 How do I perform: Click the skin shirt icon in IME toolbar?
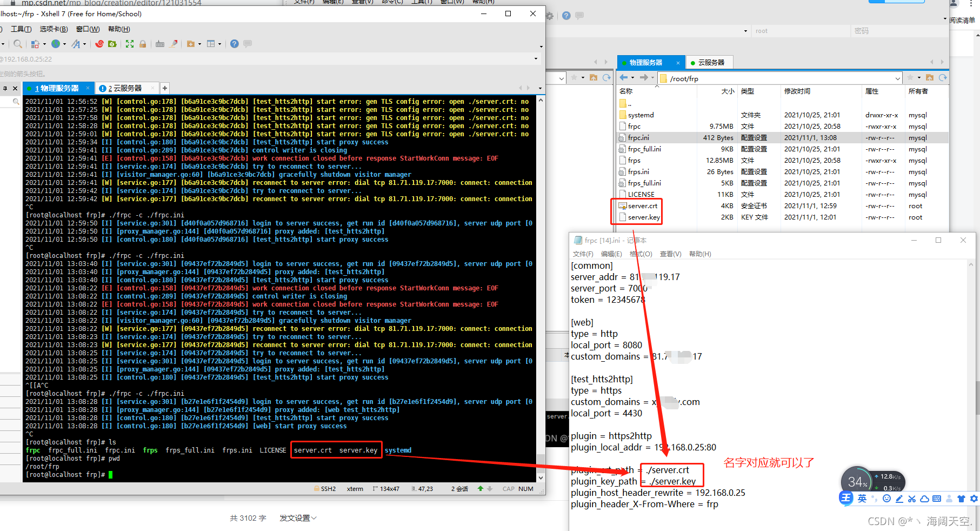(961, 499)
